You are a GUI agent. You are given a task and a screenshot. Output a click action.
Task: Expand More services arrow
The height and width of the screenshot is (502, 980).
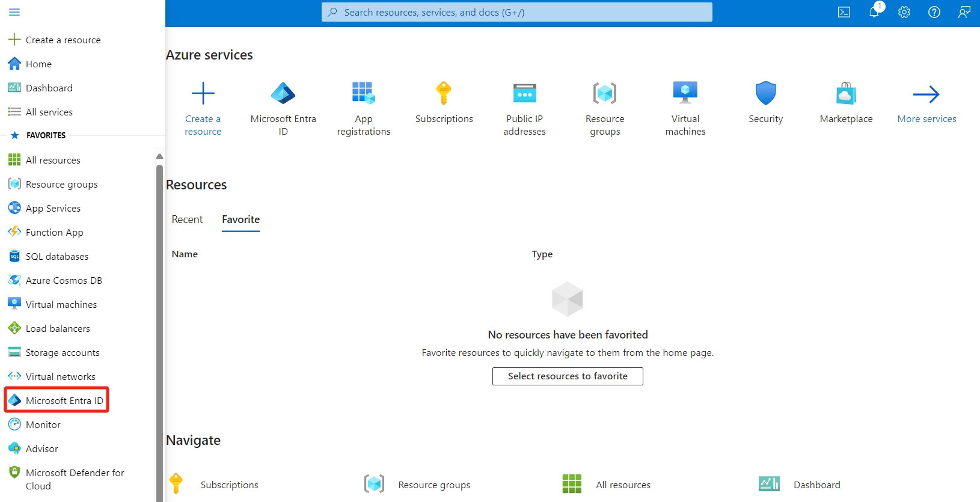tap(926, 94)
